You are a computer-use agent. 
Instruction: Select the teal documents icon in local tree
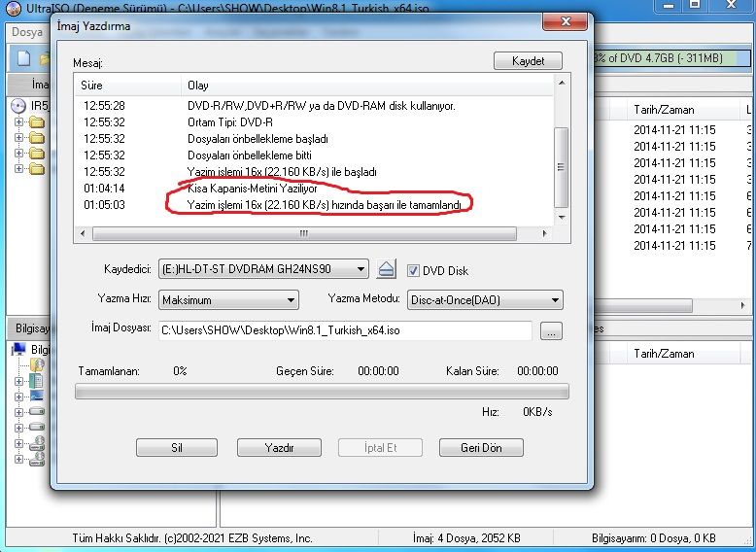tap(36, 381)
